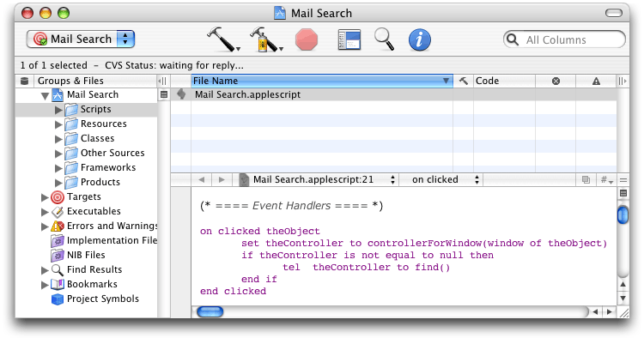Select the Targets group

[x=86, y=197]
